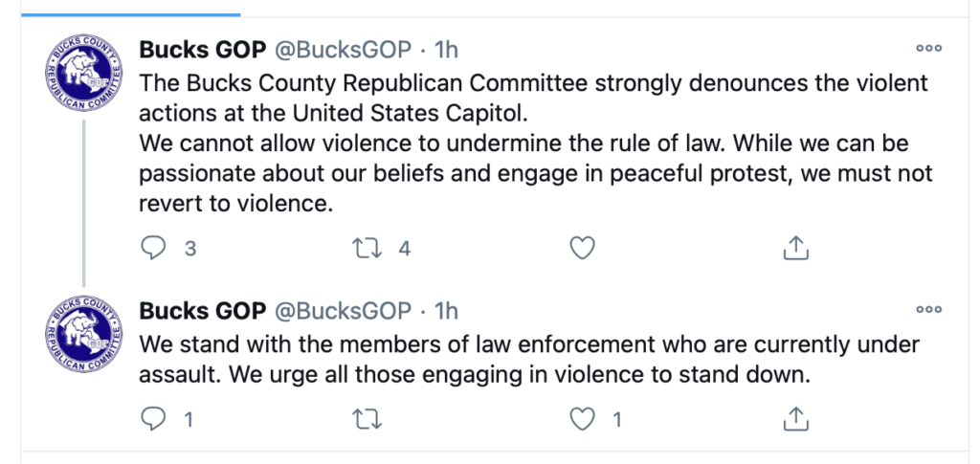
Task: Like the tweet about law enforcement
Action: pyautogui.click(x=583, y=419)
